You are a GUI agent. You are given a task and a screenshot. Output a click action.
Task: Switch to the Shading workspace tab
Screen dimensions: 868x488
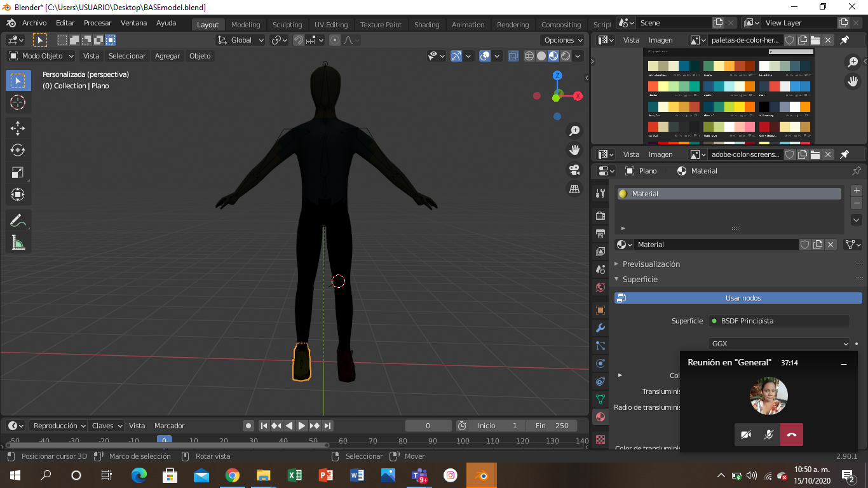(426, 25)
